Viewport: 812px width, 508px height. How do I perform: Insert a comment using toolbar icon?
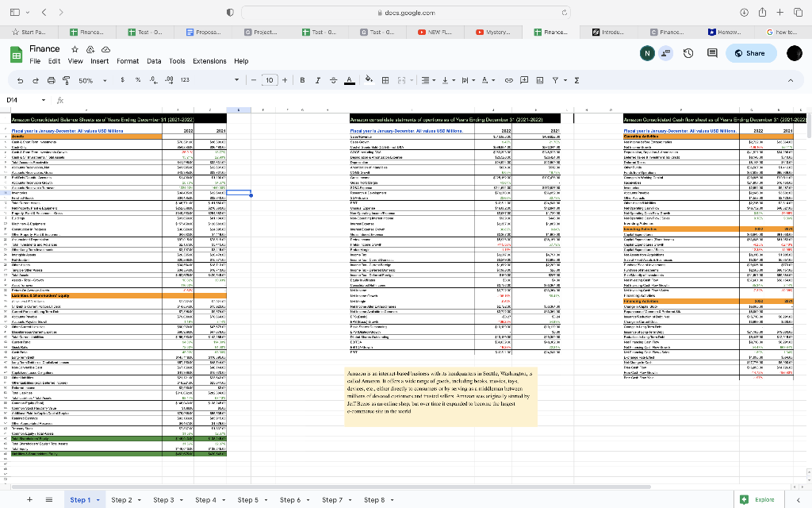click(523, 79)
